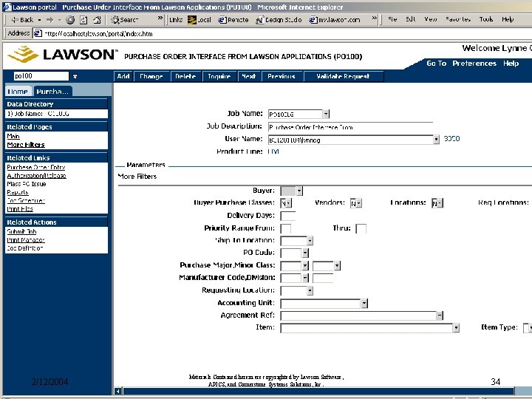Expand the Buyer dropdown
Image resolution: width=532 pixels, height=399 pixels.
299,191
